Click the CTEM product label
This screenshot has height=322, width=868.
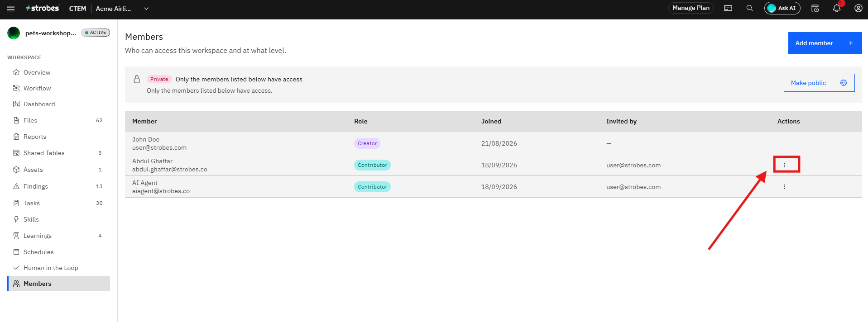click(77, 9)
